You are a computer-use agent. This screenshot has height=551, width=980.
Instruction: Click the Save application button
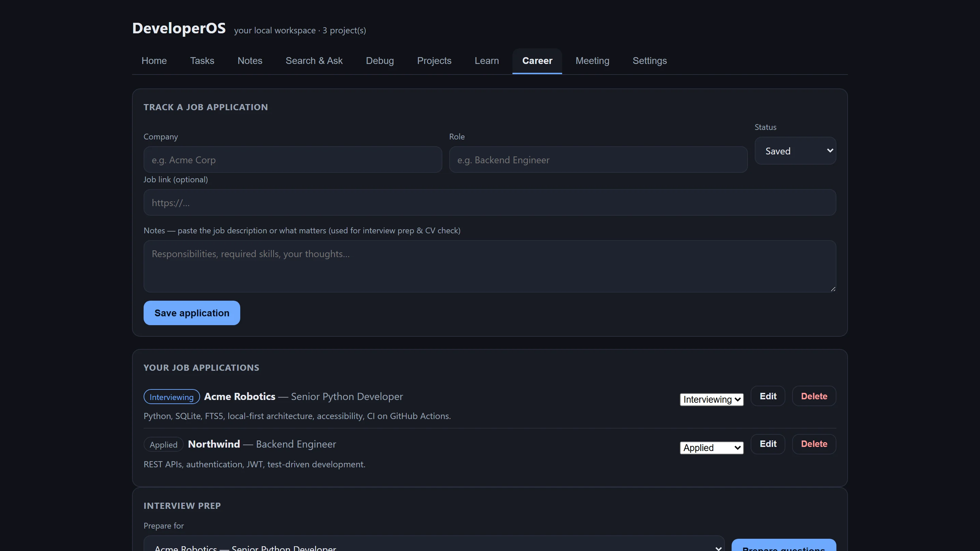[192, 313]
